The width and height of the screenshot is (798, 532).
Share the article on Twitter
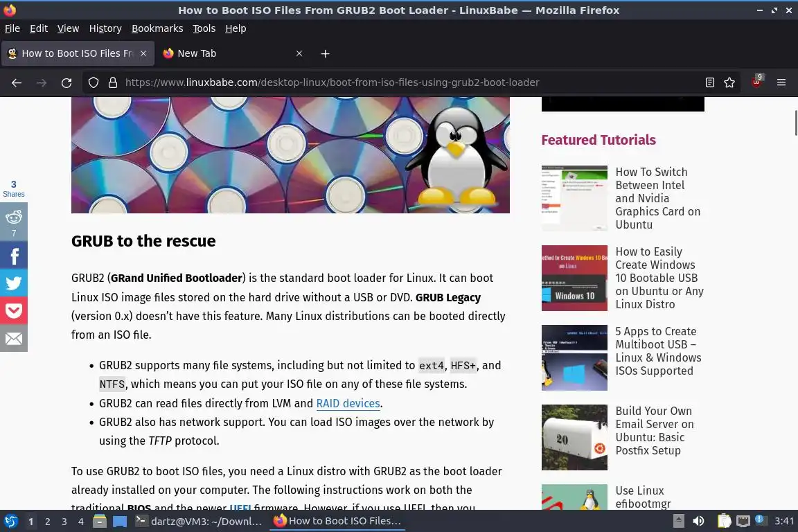(x=14, y=283)
